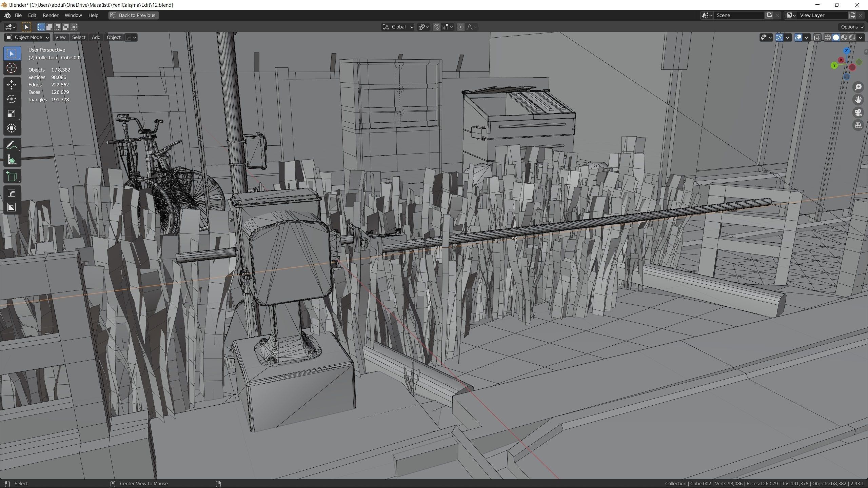Open the Help menu

[93, 15]
